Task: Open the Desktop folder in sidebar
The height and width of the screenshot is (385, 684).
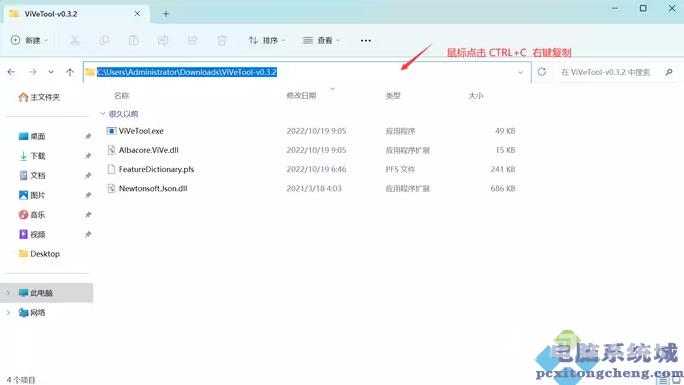Action: click(39, 253)
